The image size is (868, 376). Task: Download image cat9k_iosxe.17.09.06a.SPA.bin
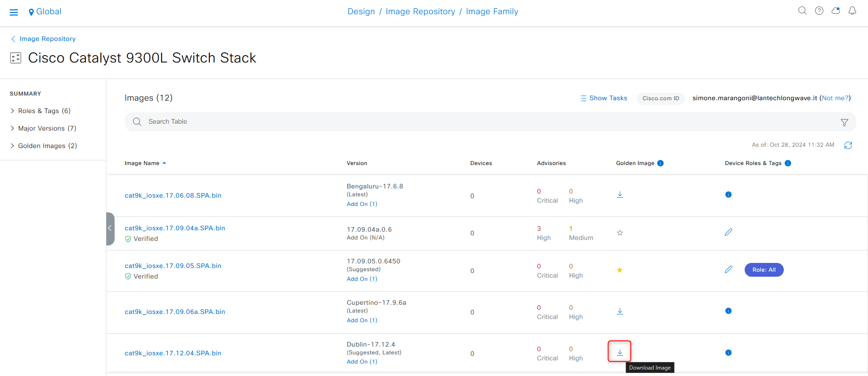[620, 311]
